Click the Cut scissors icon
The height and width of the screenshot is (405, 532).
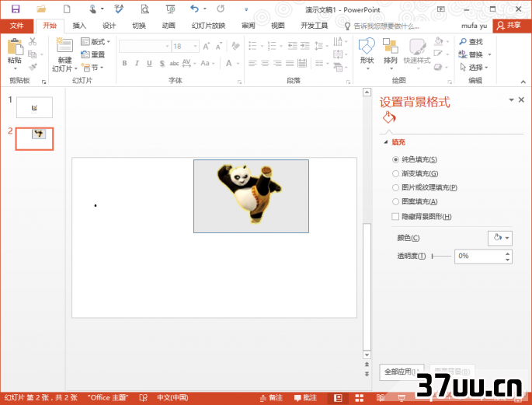pos(33,41)
